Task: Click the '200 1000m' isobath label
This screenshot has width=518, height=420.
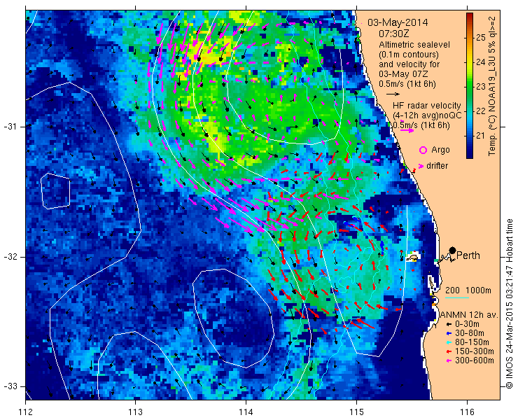Action: [468, 290]
